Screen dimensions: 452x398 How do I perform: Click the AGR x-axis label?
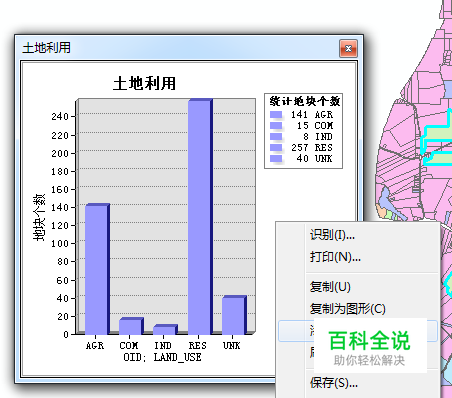95,346
